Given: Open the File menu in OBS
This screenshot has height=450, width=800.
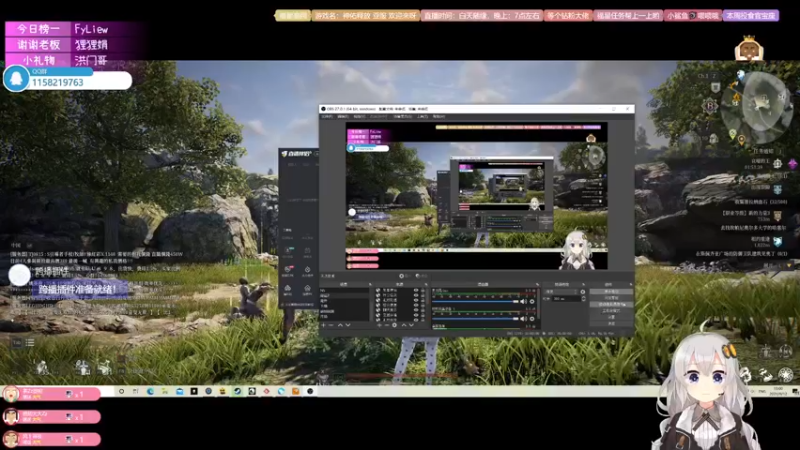Looking at the screenshot, I should (x=327, y=116).
